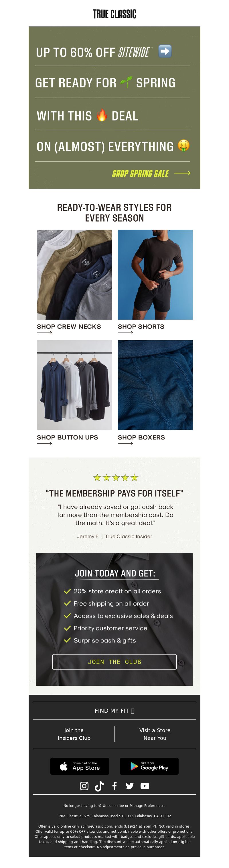Screen dimensions: 229x868
Task: Download from the App Store badge
Action: [x=80, y=766]
